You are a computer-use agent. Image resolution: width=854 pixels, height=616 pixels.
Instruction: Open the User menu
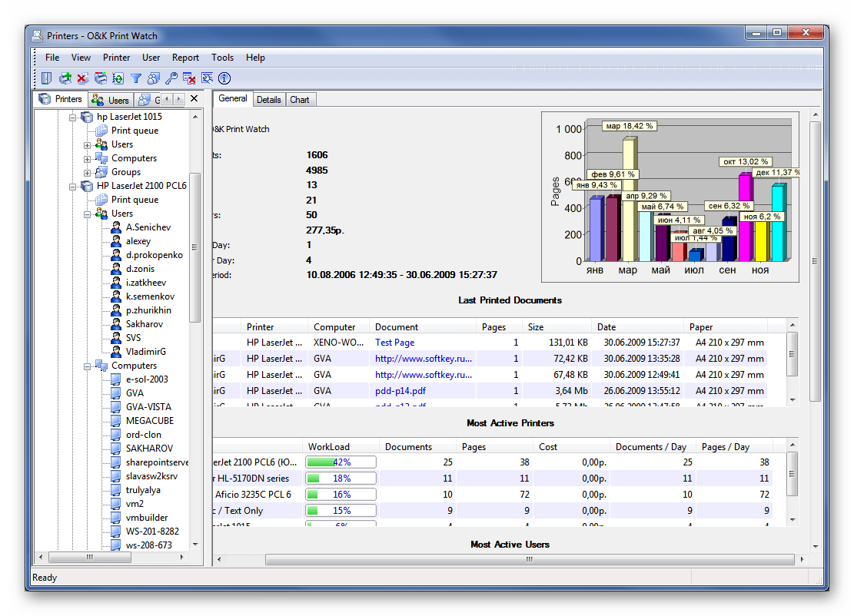coord(151,58)
